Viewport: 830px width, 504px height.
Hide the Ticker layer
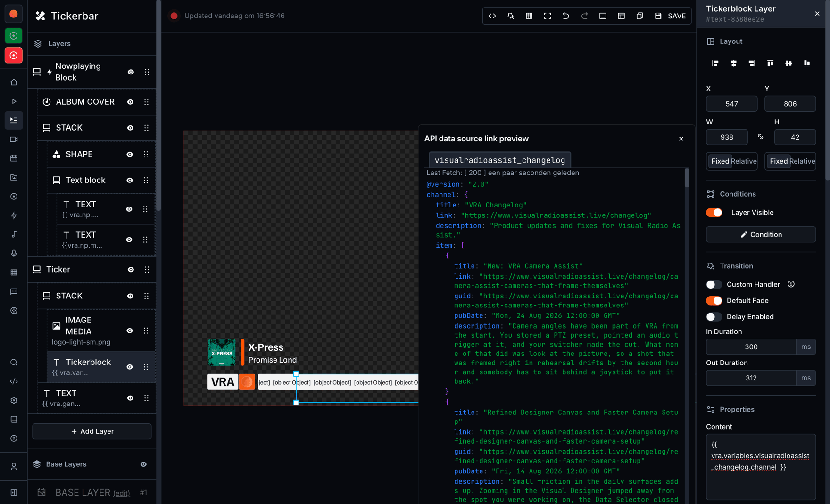coord(131,270)
